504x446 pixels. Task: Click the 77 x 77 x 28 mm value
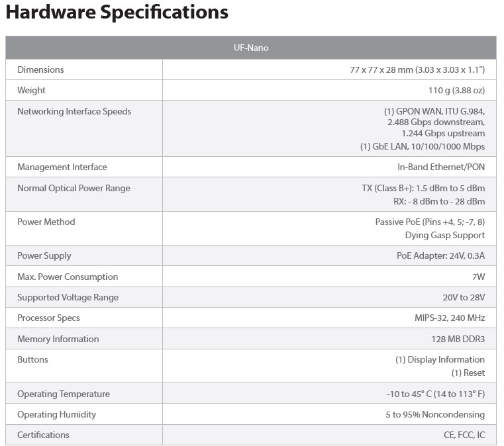pyautogui.click(x=417, y=70)
